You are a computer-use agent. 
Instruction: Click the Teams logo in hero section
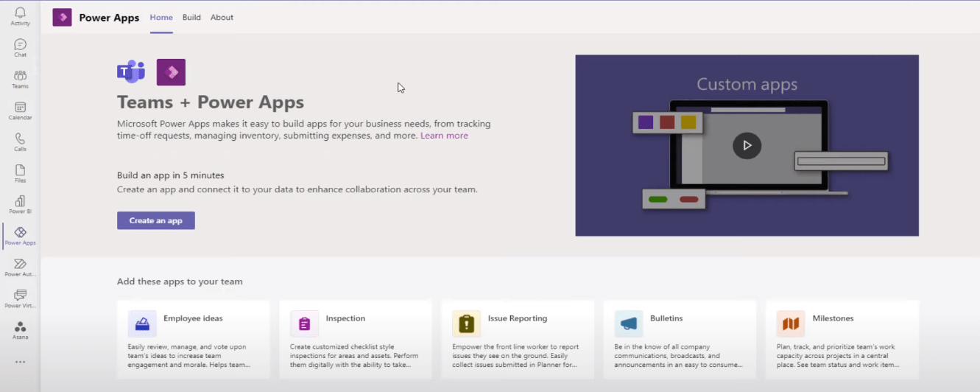(131, 71)
